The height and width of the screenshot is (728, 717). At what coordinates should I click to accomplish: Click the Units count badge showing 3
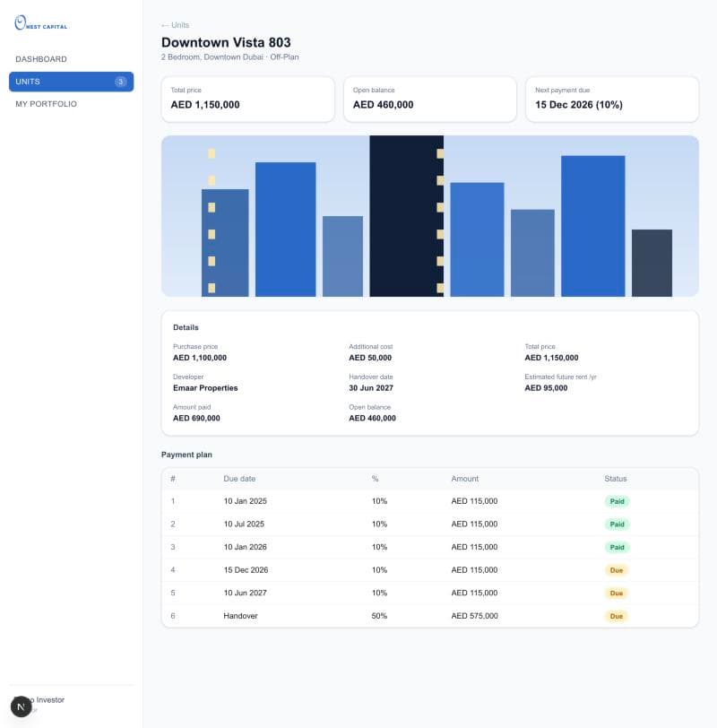coord(120,82)
